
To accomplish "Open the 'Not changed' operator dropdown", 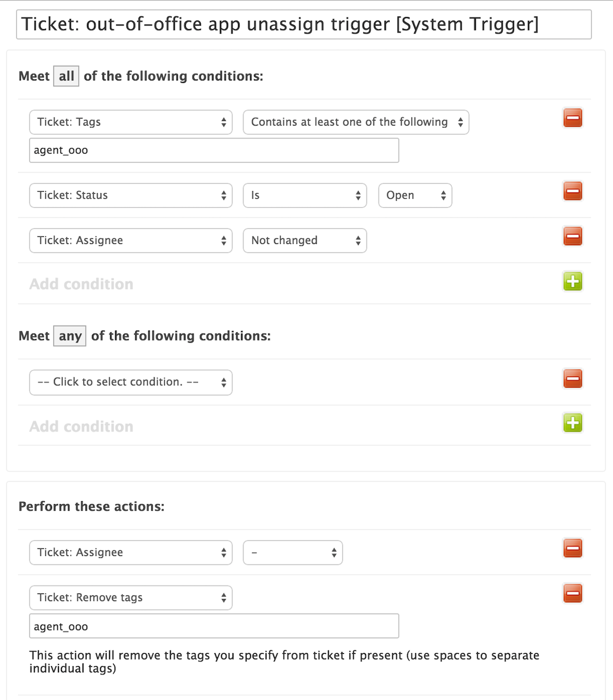I will coord(304,240).
